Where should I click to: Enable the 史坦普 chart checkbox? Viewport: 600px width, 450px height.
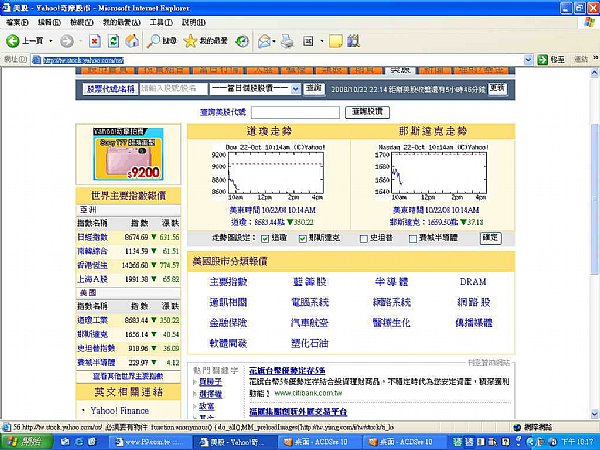pos(364,238)
